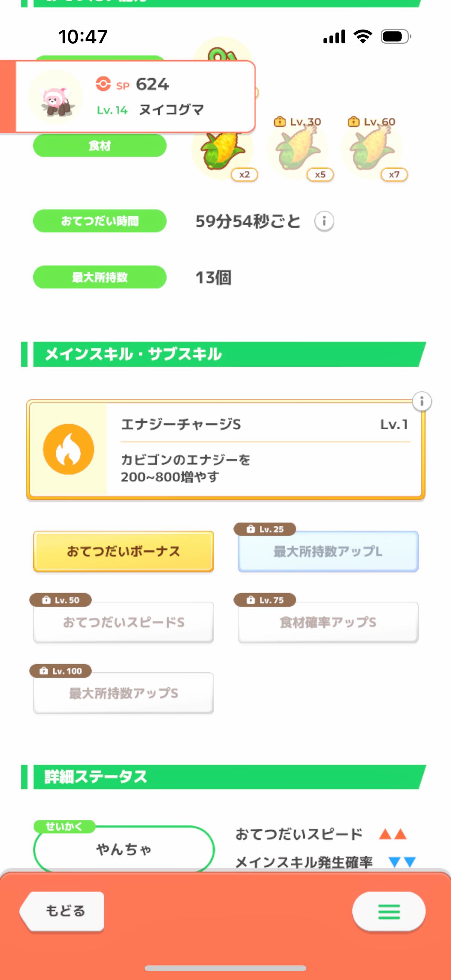Tap the やんちゃ nature box
The width and height of the screenshot is (451, 980).
tap(124, 849)
